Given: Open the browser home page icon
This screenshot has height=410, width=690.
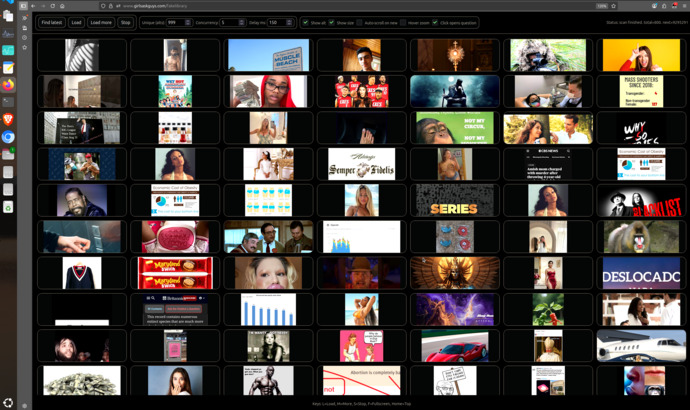Looking at the screenshot, I should pyautogui.click(x=62, y=6).
